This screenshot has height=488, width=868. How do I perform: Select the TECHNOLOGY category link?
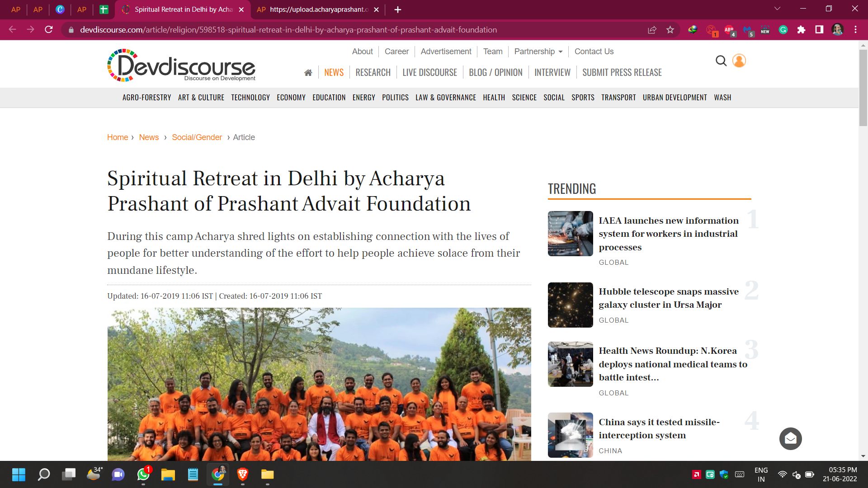point(250,98)
